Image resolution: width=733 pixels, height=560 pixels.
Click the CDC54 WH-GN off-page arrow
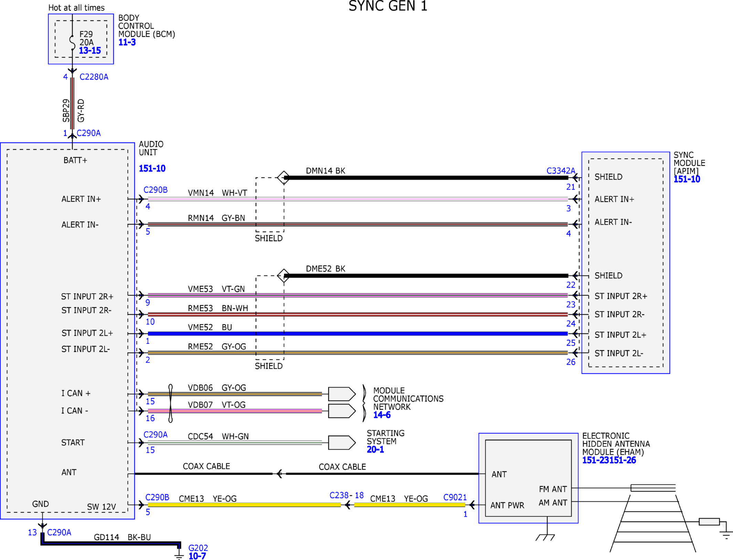tap(341, 443)
